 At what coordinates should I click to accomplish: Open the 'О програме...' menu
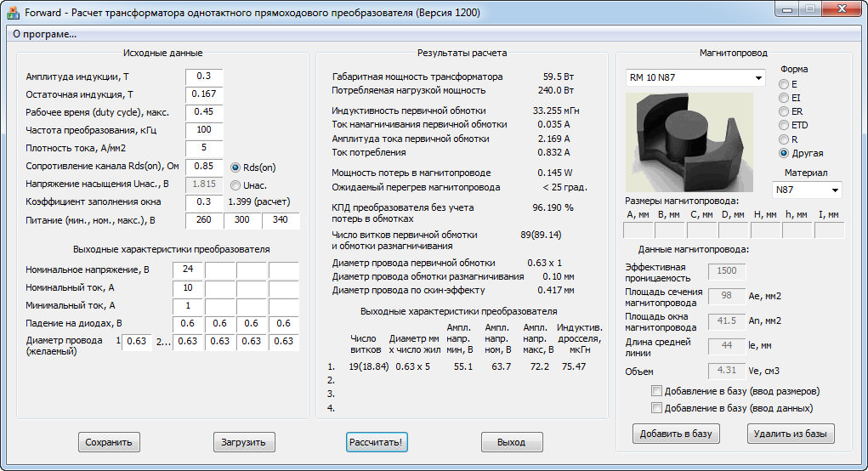click(x=44, y=34)
